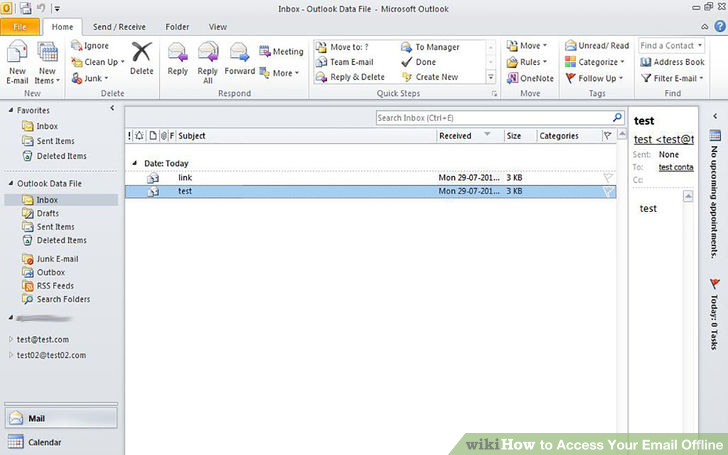Image resolution: width=728 pixels, height=455 pixels.
Task: Open the Follow Up flag menu
Action: [594, 78]
